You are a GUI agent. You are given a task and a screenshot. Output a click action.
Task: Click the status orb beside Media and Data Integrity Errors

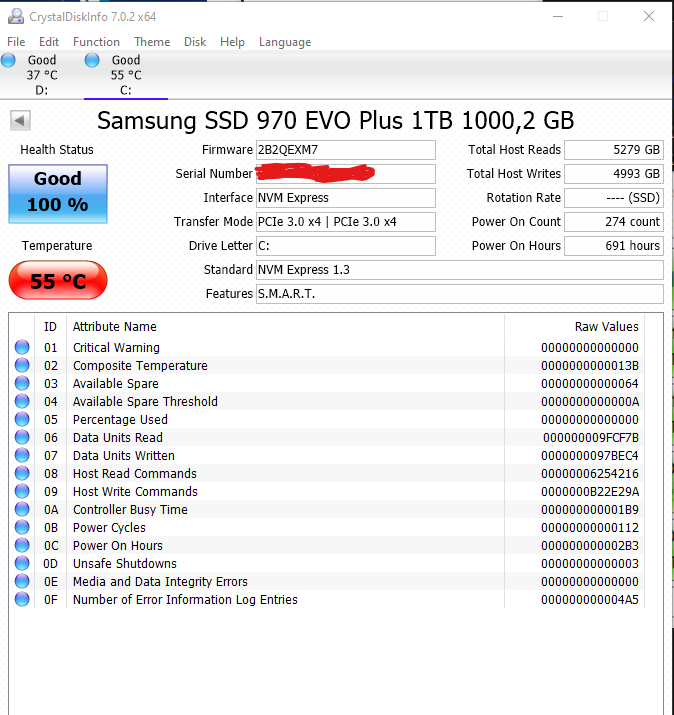pyautogui.click(x=22, y=581)
